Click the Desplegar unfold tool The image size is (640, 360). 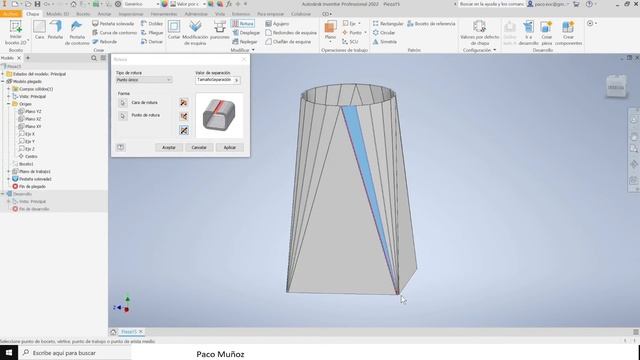point(246,33)
